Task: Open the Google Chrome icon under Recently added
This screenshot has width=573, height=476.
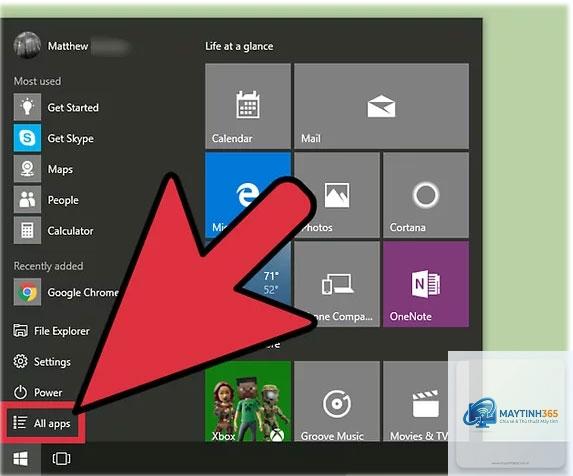Action: click(27, 292)
